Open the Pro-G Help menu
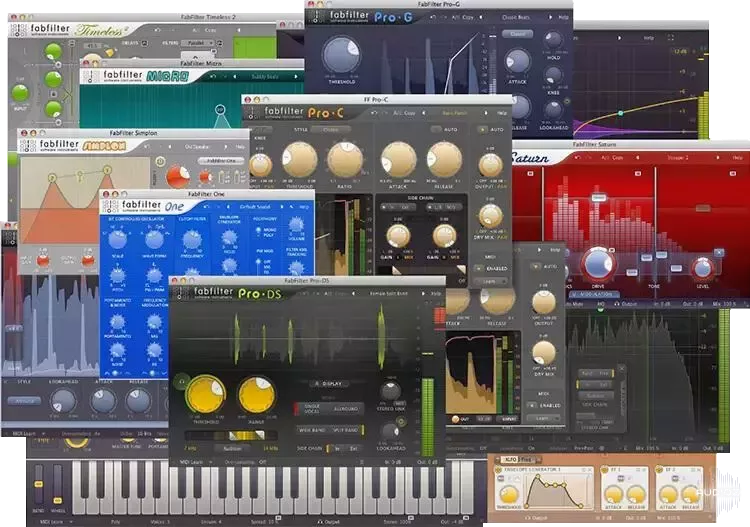 563,17
